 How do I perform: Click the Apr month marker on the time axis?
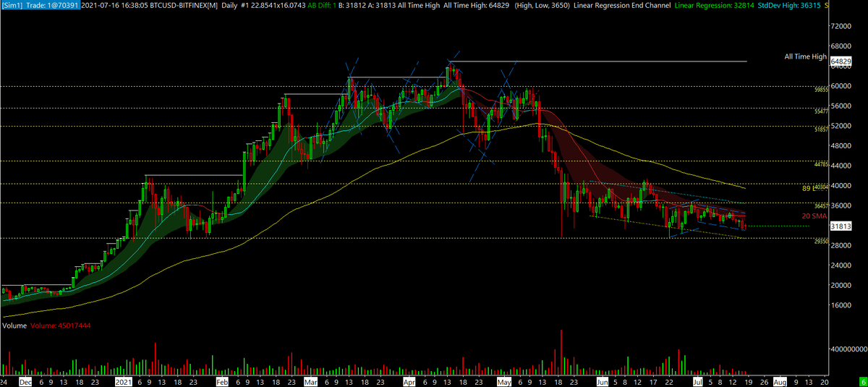tap(409, 380)
